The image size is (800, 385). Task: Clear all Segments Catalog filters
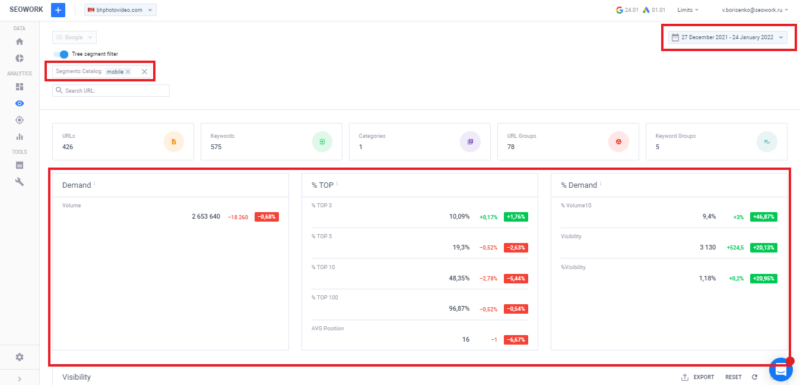pos(144,72)
